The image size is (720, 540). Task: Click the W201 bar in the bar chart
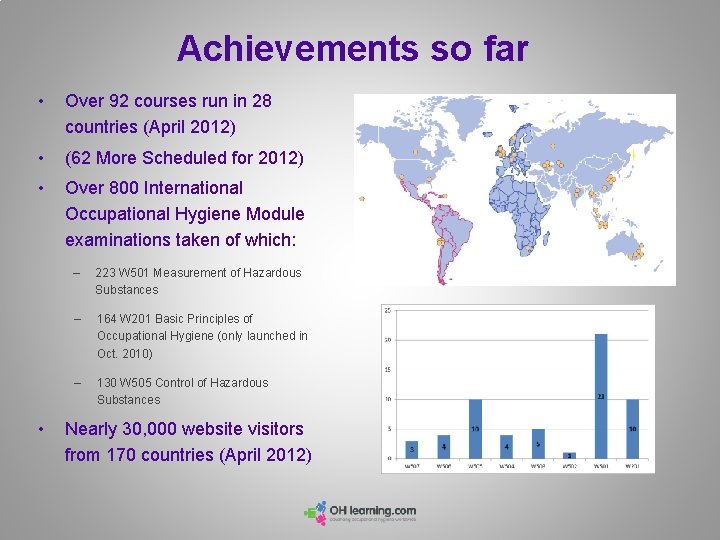633,429
